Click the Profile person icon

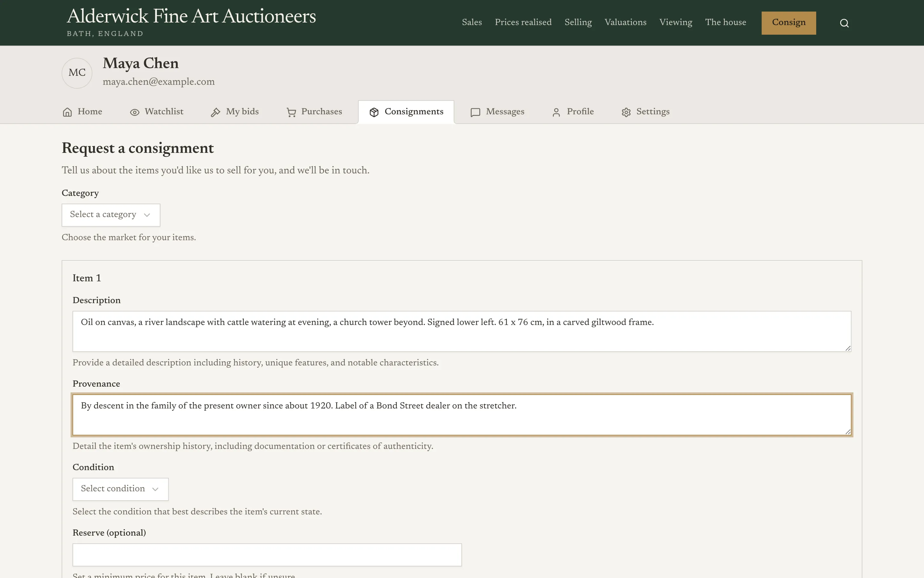[x=556, y=112]
